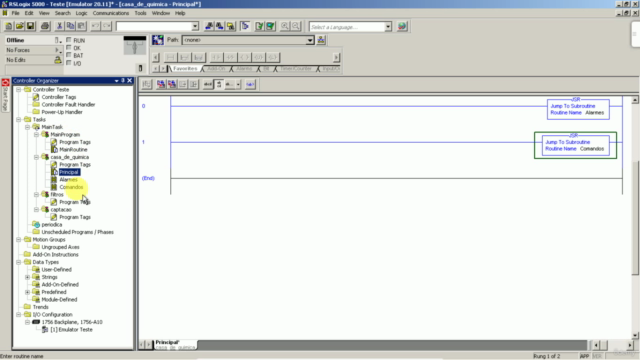Select Controller Tags in the organizer

(x=59, y=97)
